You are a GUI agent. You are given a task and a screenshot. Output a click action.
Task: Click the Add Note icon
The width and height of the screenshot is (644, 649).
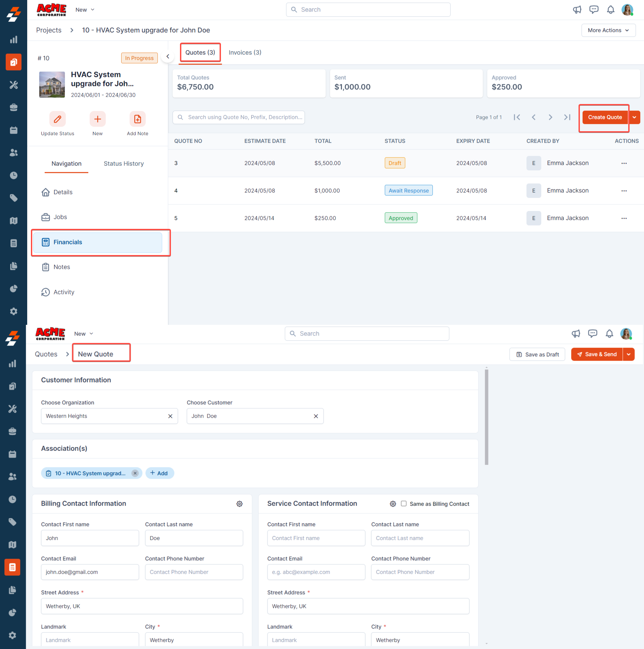coord(137,119)
